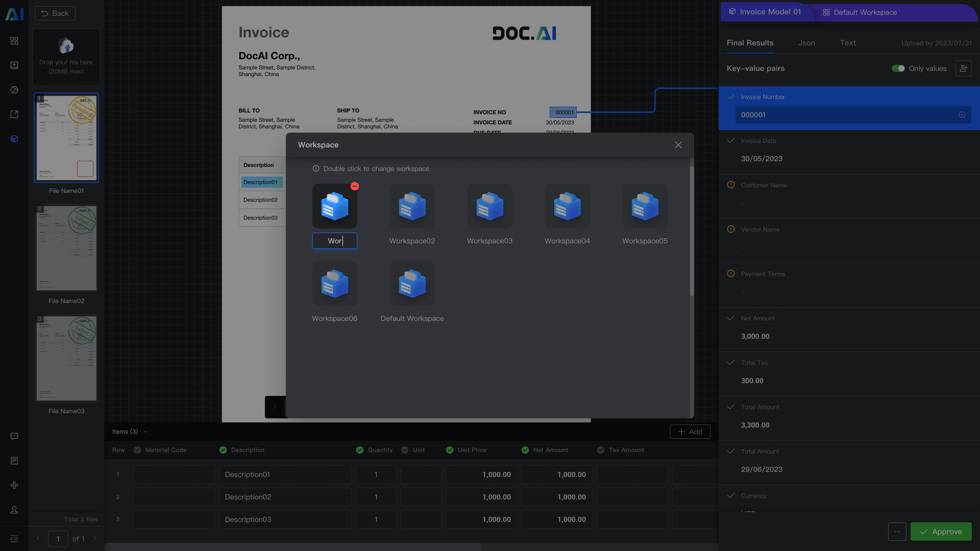Toggle the Tax Amount column check
The width and height of the screenshot is (980, 551).
(601, 450)
